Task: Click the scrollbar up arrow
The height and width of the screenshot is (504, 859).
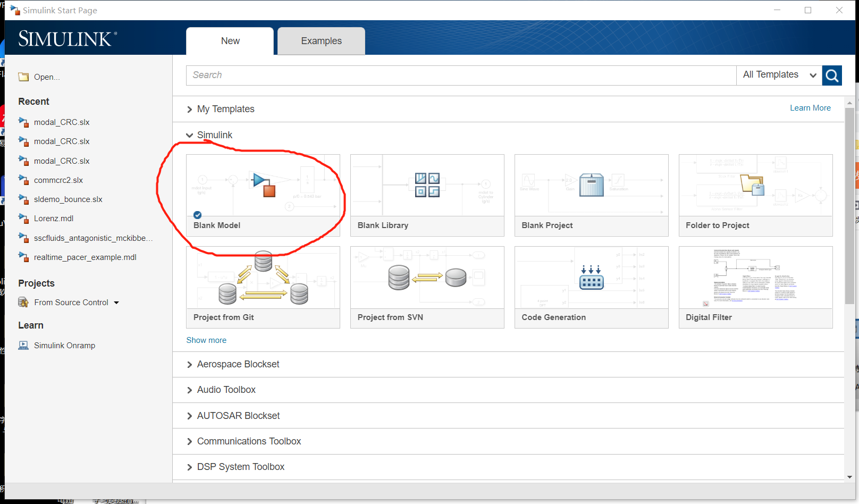Action: [849, 103]
